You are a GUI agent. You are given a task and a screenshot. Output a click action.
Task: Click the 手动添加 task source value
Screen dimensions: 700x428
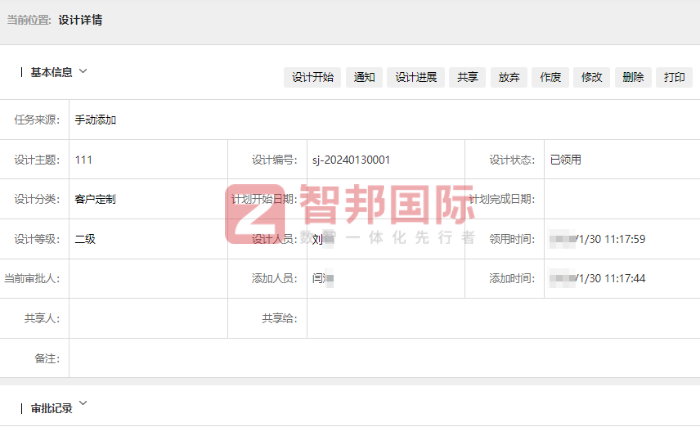[x=95, y=120]
